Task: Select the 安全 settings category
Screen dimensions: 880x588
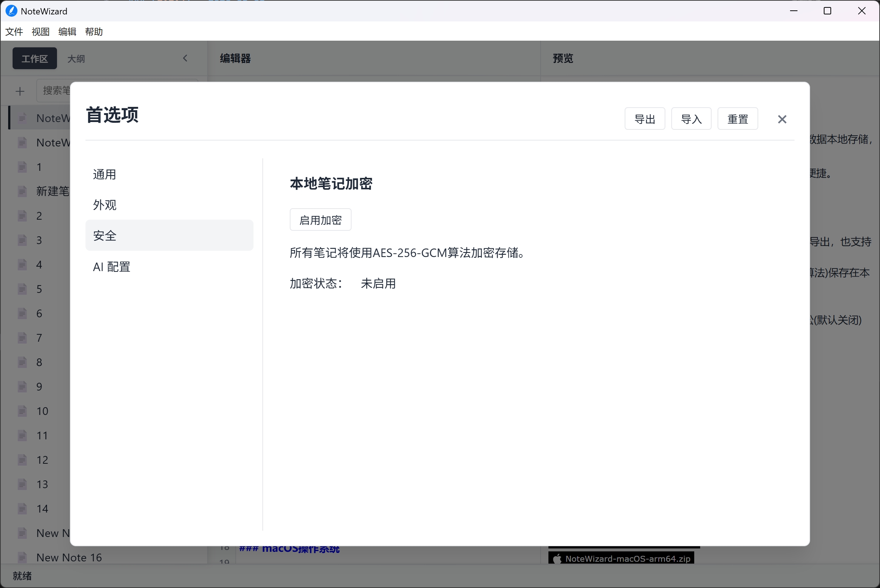Action: click(169, 236)
